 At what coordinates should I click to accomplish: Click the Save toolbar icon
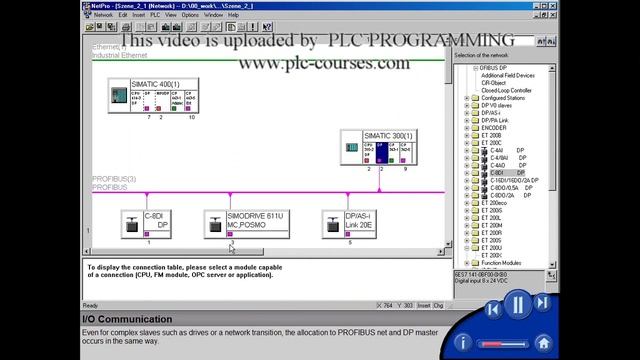tap(100, 27)
